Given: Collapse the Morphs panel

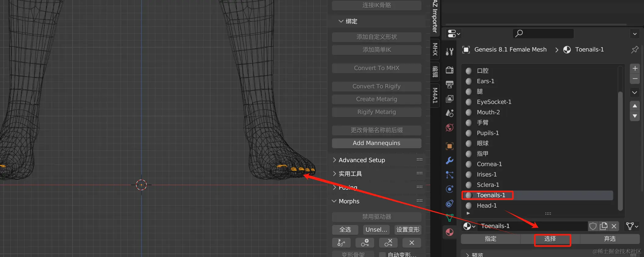Looking at the screenshot, I should click(x=349, y=201).
